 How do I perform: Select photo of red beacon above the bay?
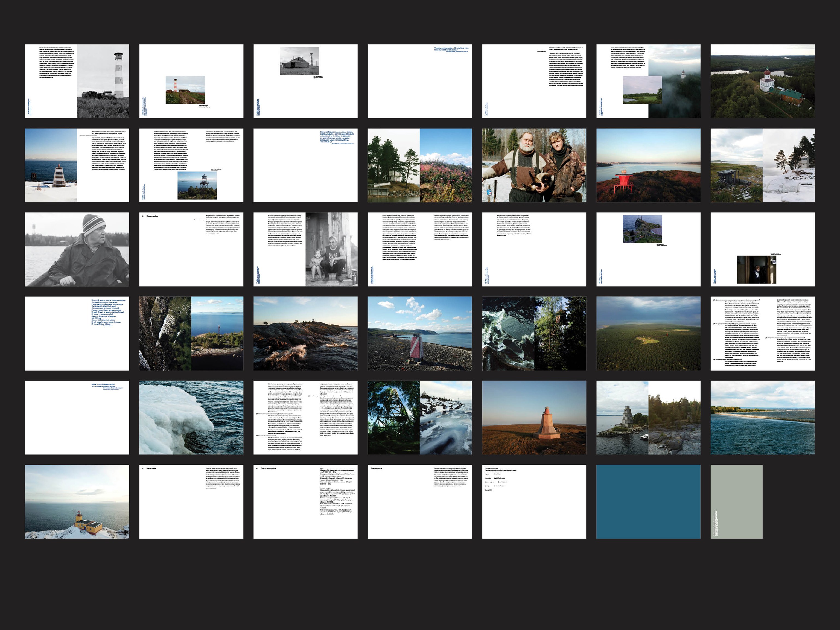pyautogui.click(x=648, y=165)
